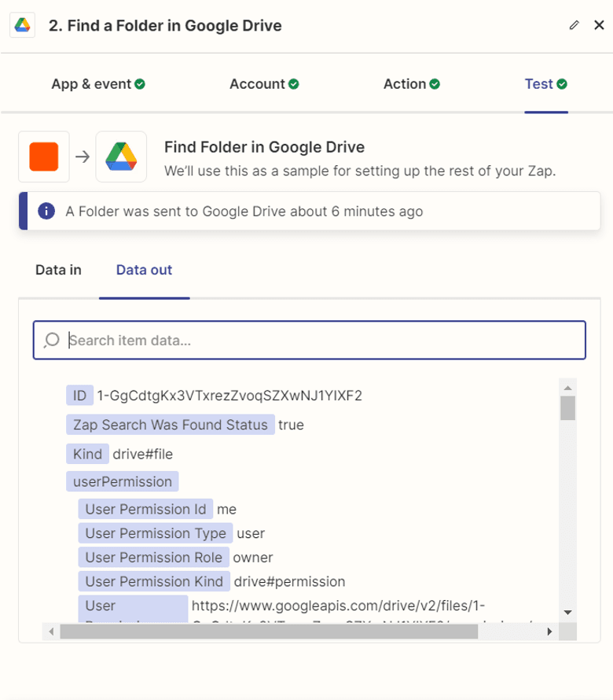Click the userPermission group label
This screenshot has width=613, height=700.
123,481
